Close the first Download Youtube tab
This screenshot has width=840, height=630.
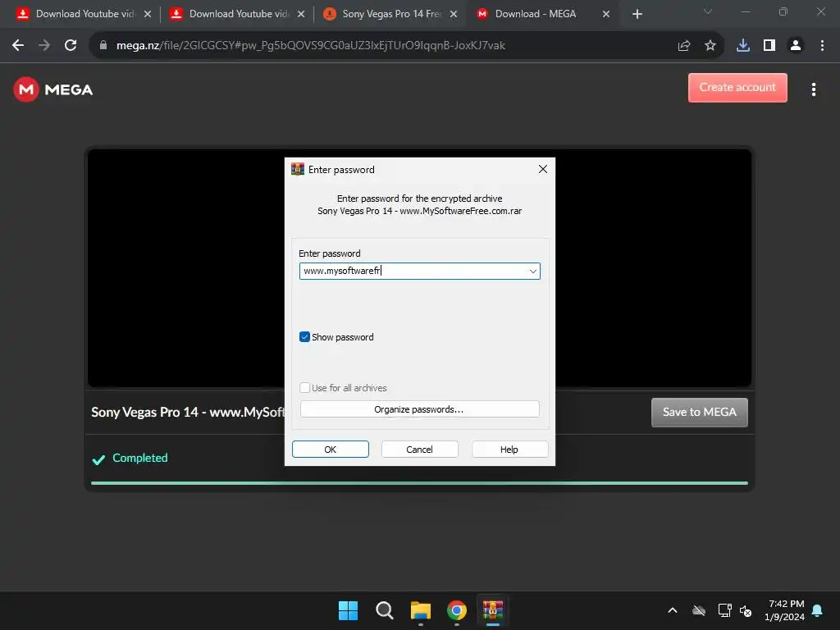(148, 14)
